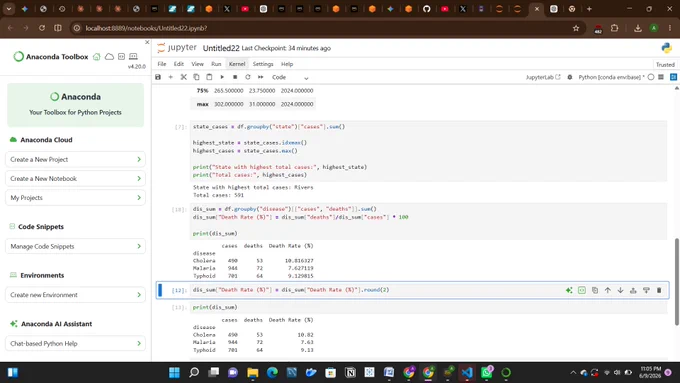Open File Explorer from the taskbar
The image size is (680, 383).
(252, 372)
